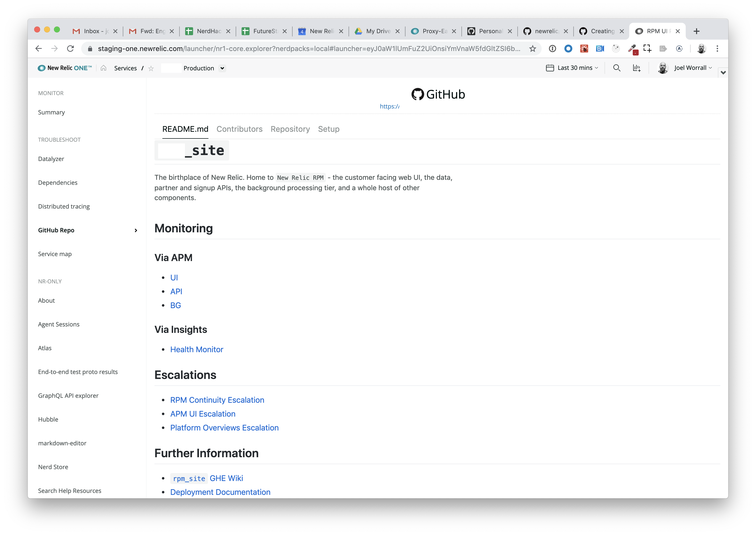
Task: Select Distributed tracing in the sidebar
Action: pos(64,207)
